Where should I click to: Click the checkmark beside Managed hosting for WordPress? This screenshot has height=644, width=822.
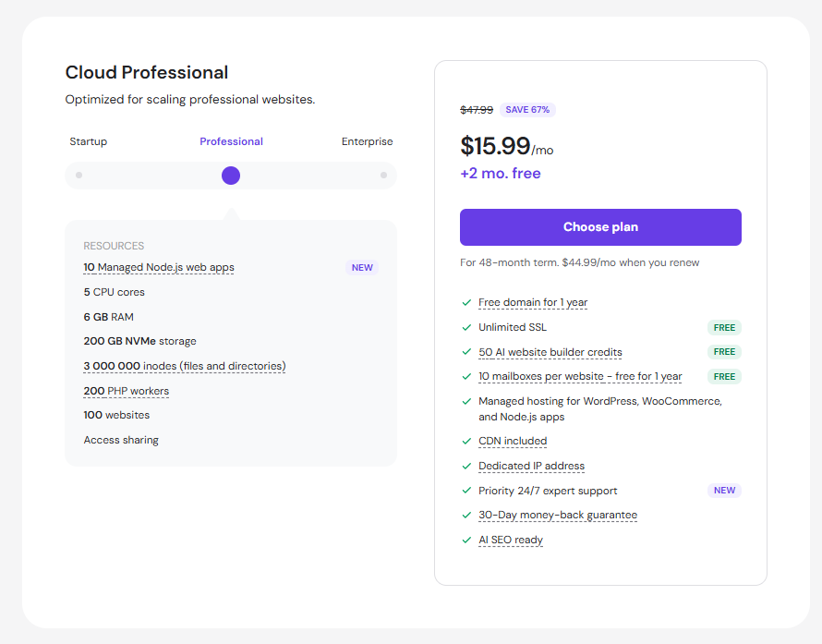pos(466,401)
